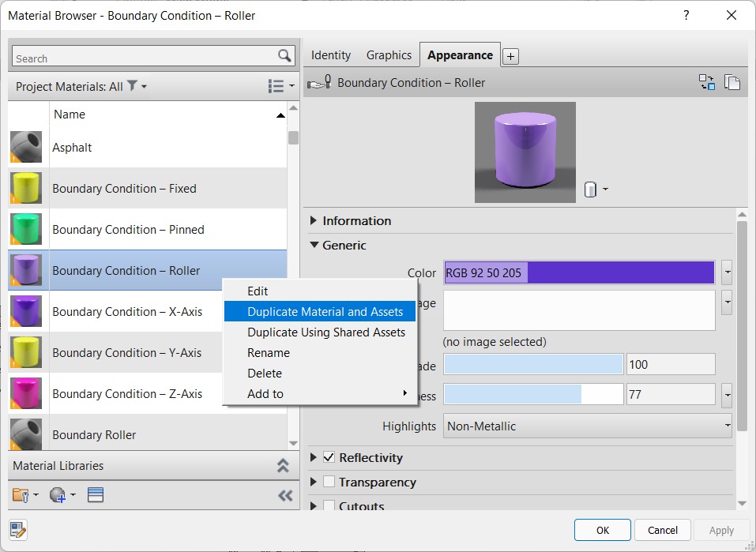The width and height of the screenshot is (756, 552).
Task: Open the Glossiness options dropdown arrow
Action: [727, 396]
